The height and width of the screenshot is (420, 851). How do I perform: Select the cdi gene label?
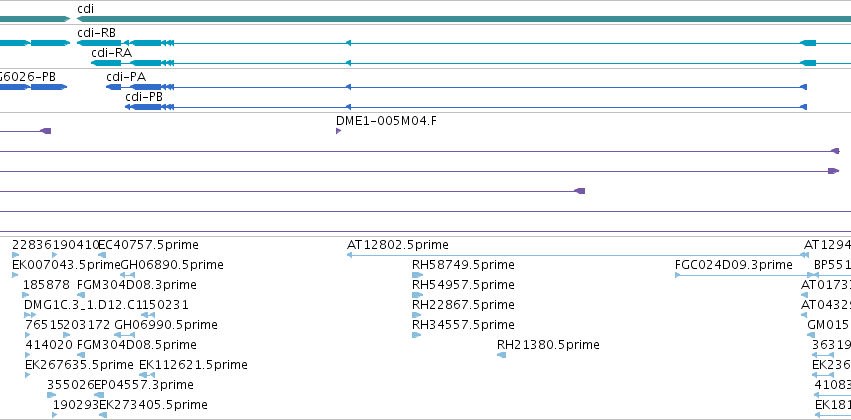[x=85, y=9]
